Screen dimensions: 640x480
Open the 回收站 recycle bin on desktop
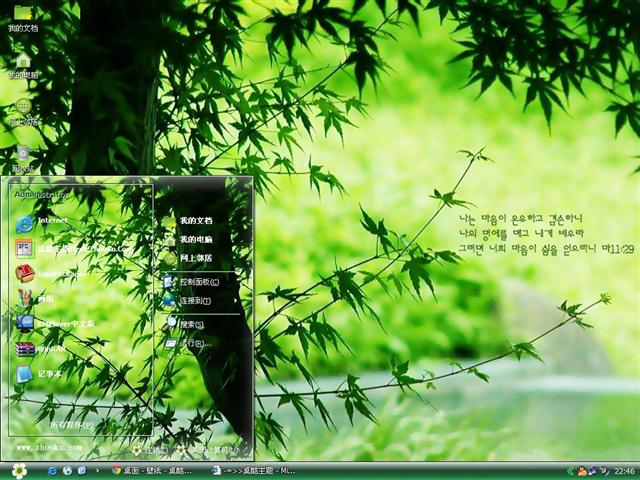(23, 159)
